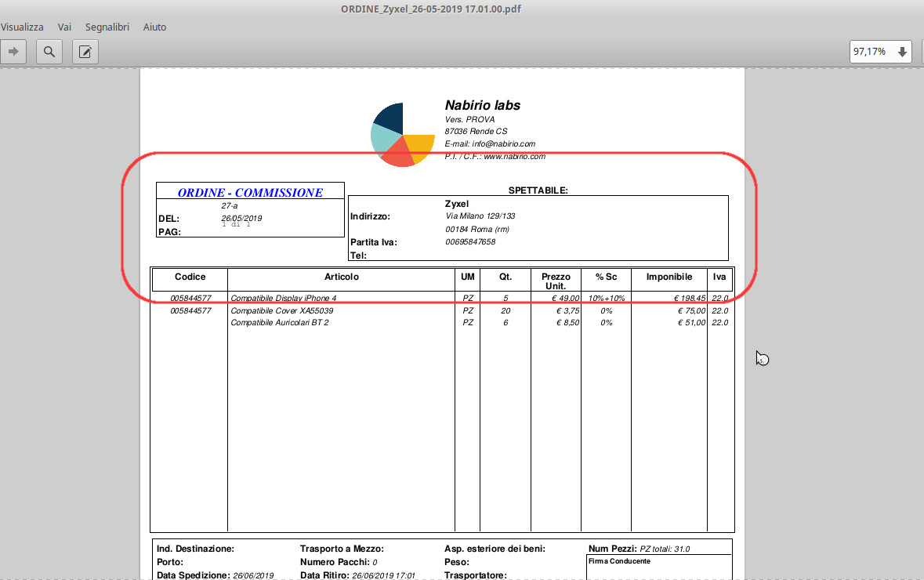
Task: Click the 'Nabirio labs' heading
Action: pos(483,106)
